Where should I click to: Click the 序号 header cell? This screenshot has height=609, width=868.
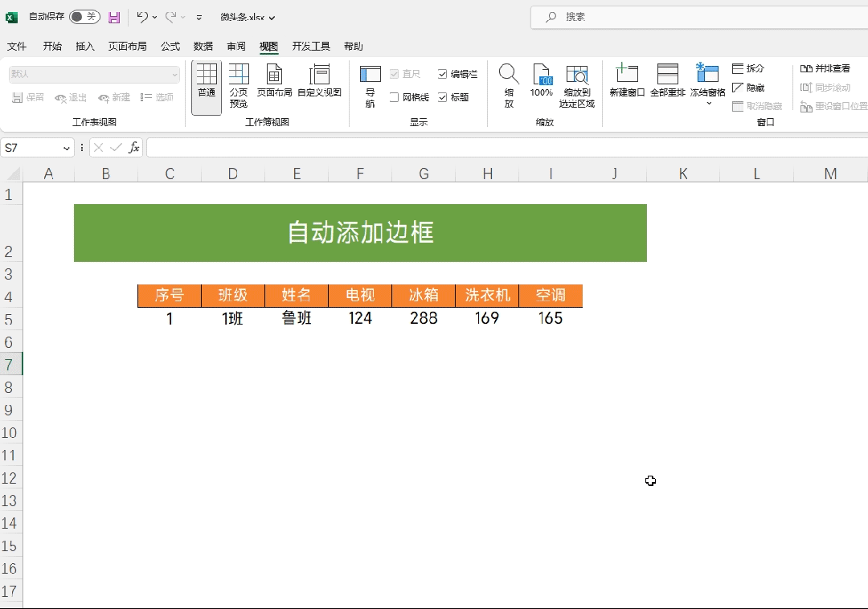tap(170, 296)
